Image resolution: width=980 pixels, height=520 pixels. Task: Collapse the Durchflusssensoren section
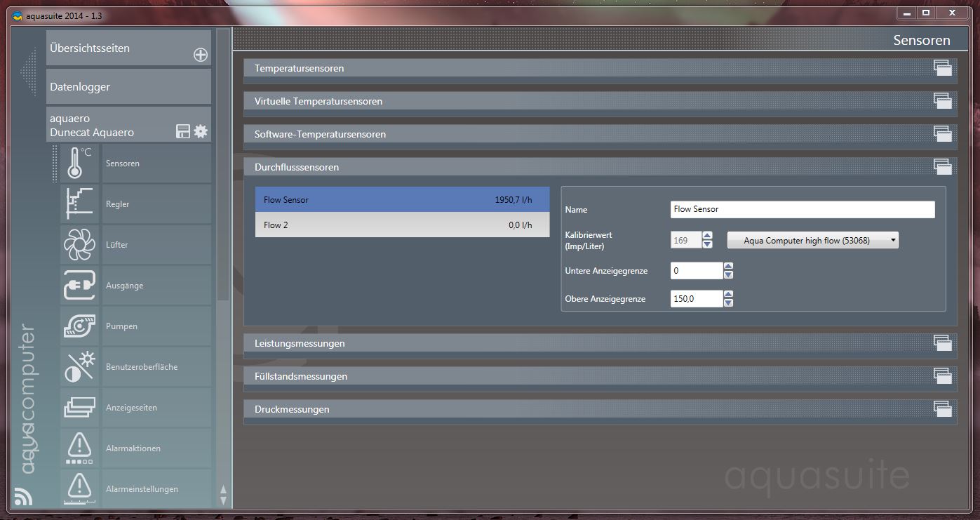941,167
